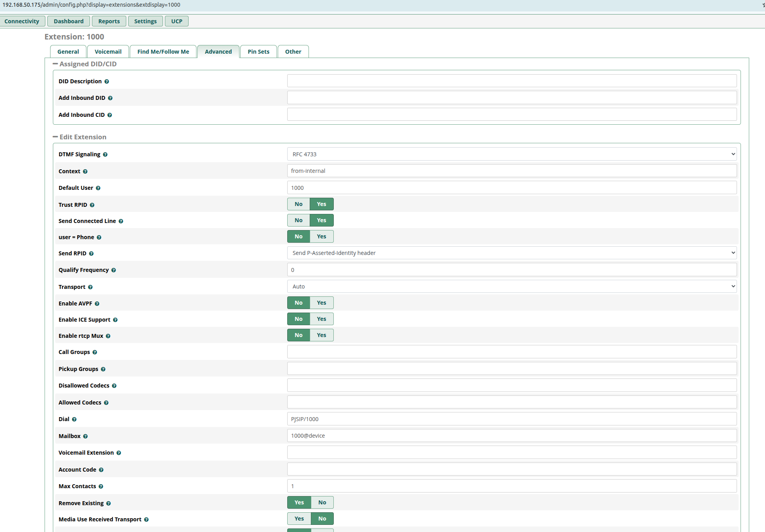
Task: Set Remove Existing to No
Action: (x=322, y=502)
